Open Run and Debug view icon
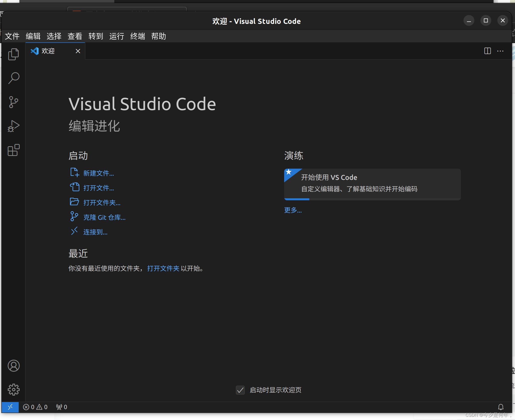 [13, 126]
